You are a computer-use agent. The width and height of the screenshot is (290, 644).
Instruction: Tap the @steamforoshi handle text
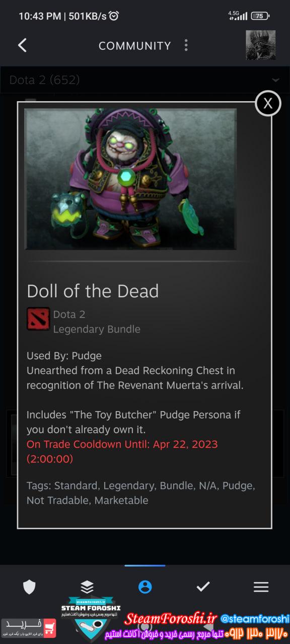(255, 618)
